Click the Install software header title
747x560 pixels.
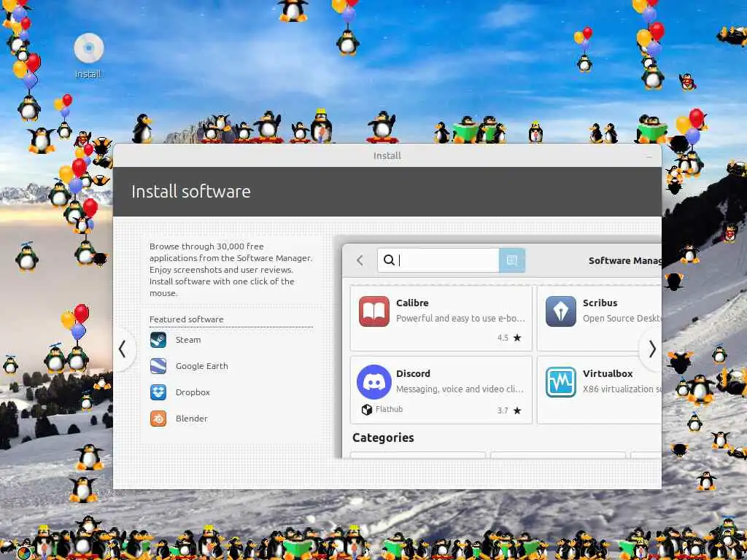point(191,192)
